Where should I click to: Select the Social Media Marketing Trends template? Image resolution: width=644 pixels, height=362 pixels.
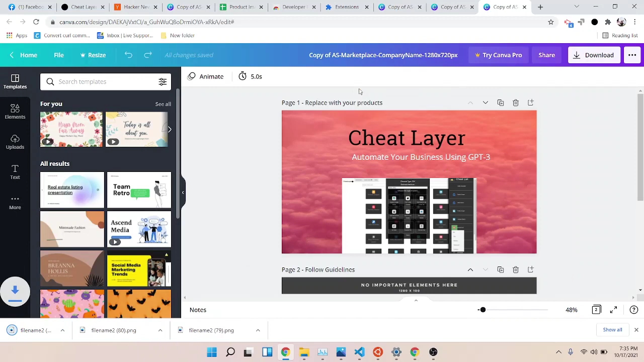139,268
